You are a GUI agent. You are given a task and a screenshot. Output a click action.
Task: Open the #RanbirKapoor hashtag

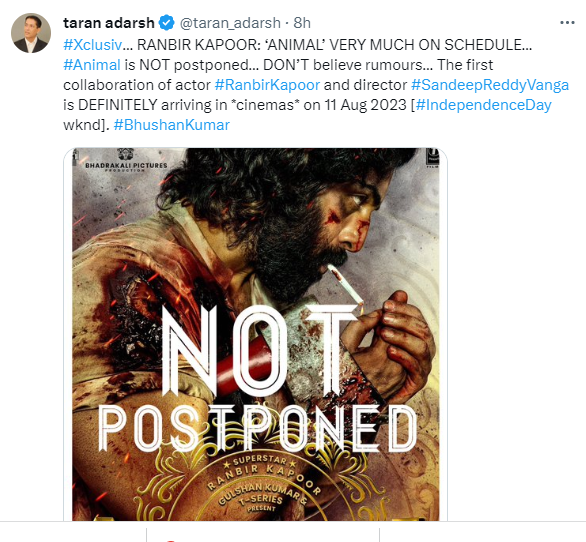267,85
